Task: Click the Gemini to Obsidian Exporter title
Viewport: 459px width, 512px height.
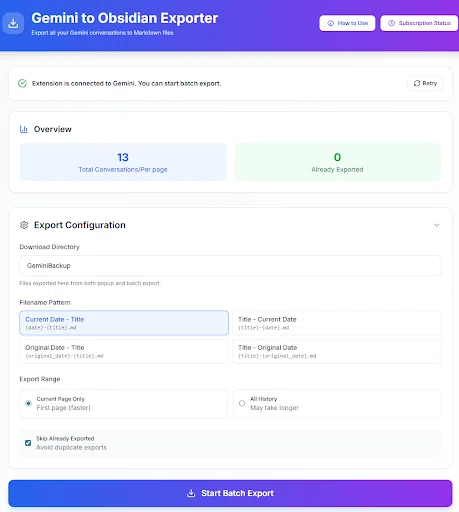Action: 125,18
